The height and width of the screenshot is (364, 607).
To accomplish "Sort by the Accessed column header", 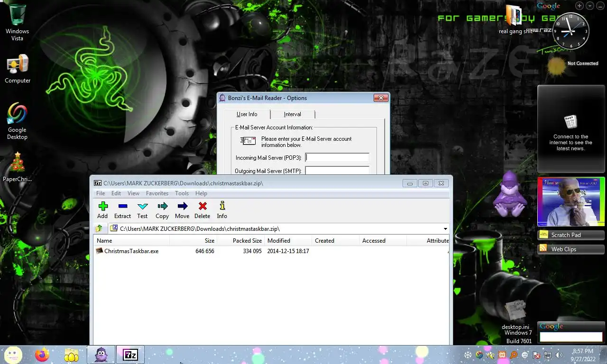I will coord(383,241).
